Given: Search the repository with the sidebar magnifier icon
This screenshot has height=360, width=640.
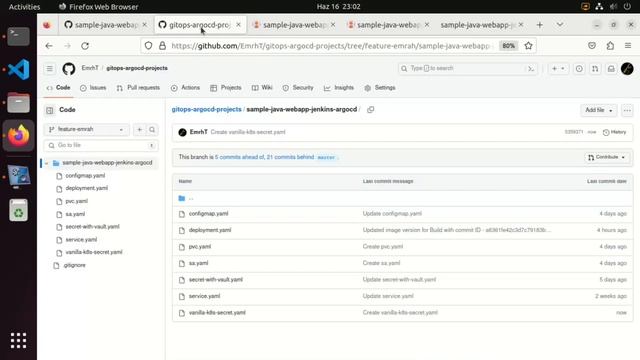Looking at the screenshot, I should [x=152, y=129].
